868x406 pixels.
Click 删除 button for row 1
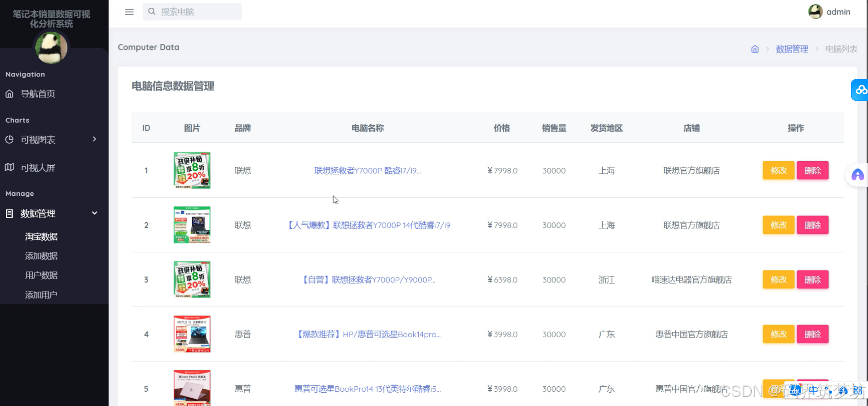click(813, 170)
